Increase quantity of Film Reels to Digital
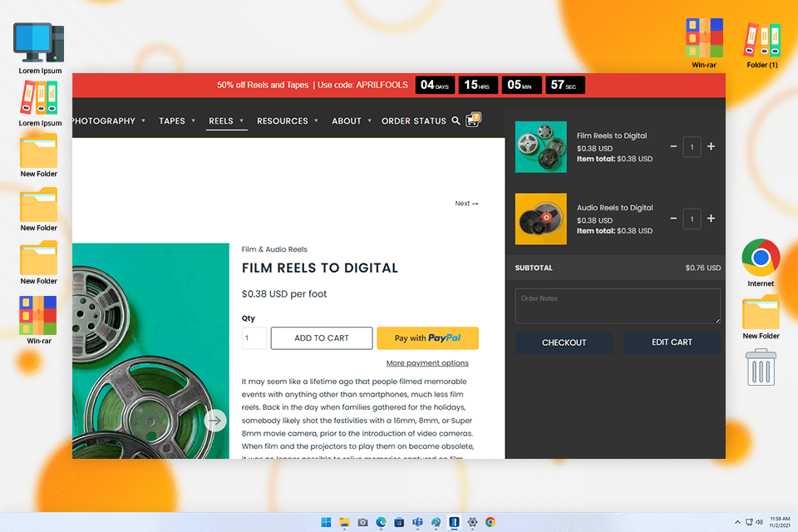Image resolution: width=798 pixels, height=532 pixels. 711,146
